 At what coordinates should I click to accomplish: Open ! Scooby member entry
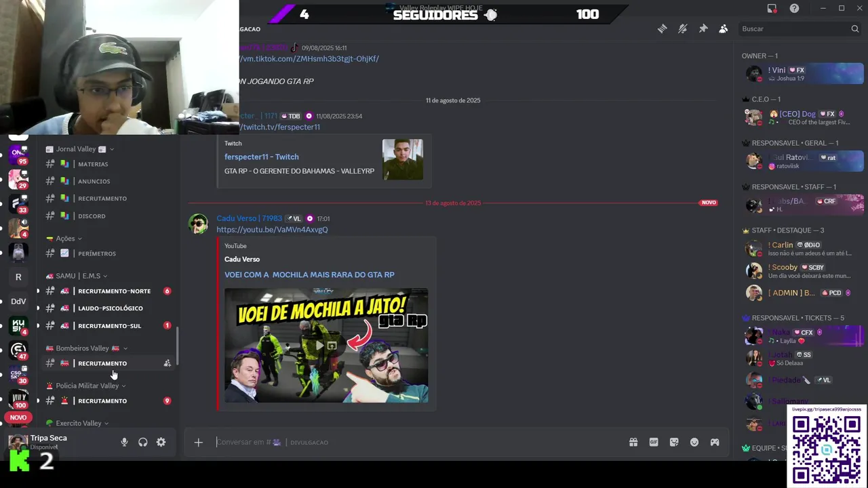tap(803, 271)
